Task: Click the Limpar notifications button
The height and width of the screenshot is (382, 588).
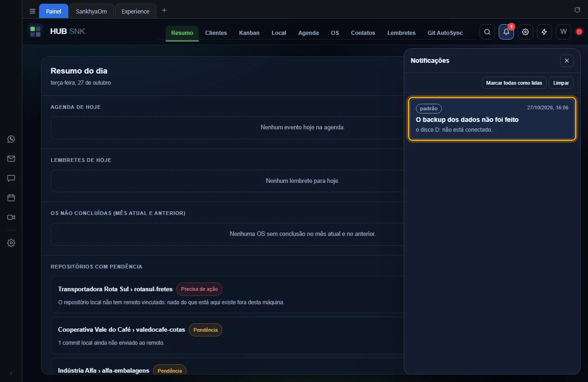Action: [x=561, y=83]
